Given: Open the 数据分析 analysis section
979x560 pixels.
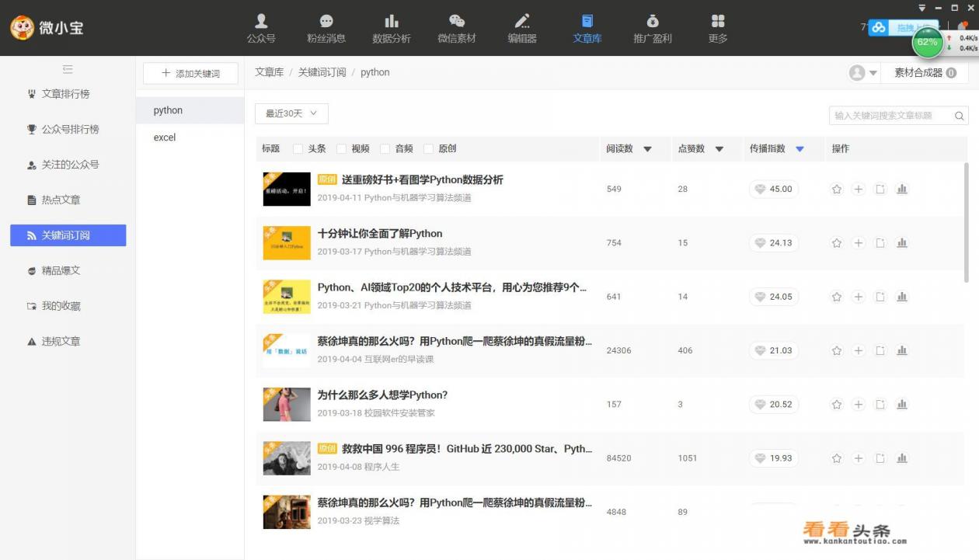Looking at the screenshot, I should [392, 28].
